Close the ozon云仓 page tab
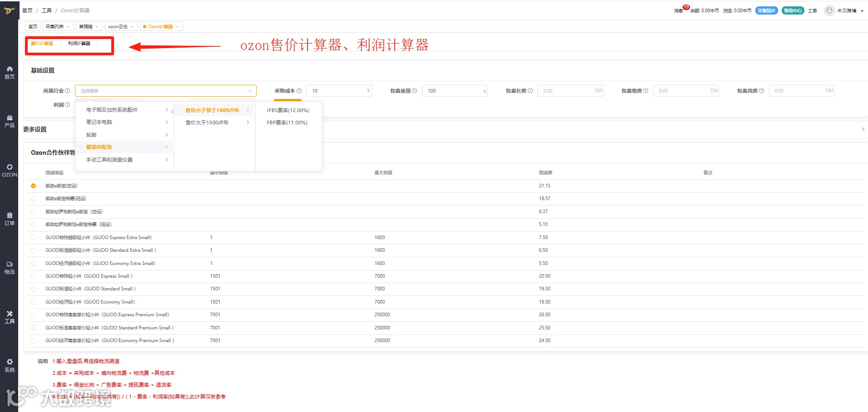 pos(132,27)
